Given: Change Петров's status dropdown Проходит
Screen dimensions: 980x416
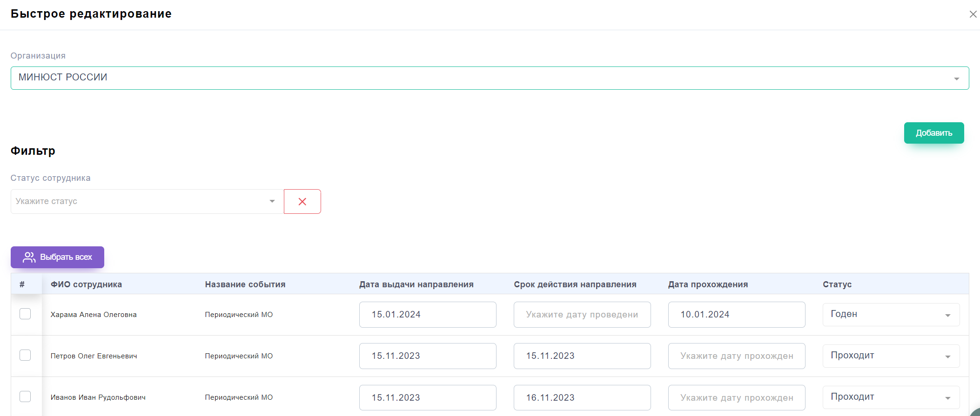Looking at the screenshot, I should pyautogui.click(x=891, y=356).
